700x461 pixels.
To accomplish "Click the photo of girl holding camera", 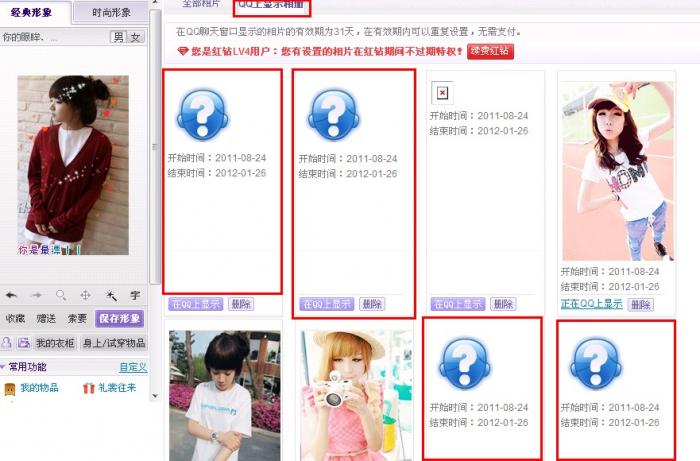I will click(356, 395).
